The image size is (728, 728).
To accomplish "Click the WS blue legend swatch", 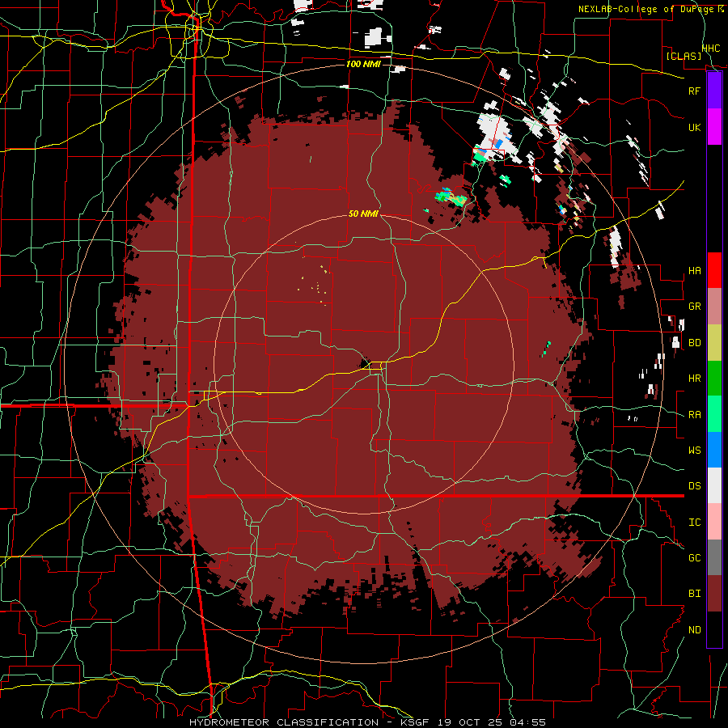I will coord(714,450).
